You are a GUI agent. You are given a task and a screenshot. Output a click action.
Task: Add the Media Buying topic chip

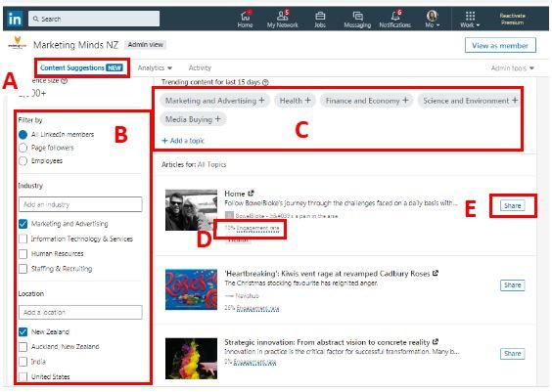(193, 119)
